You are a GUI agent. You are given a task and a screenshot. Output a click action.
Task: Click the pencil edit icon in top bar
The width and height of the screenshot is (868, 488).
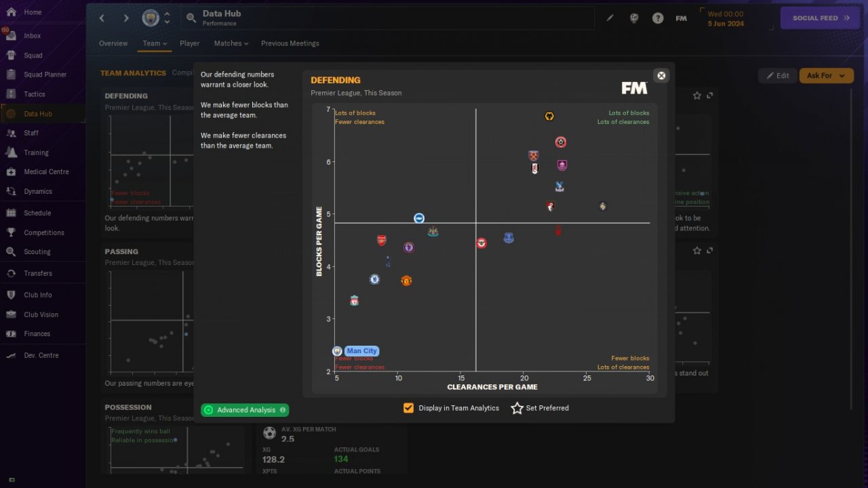tap(610, 18)
